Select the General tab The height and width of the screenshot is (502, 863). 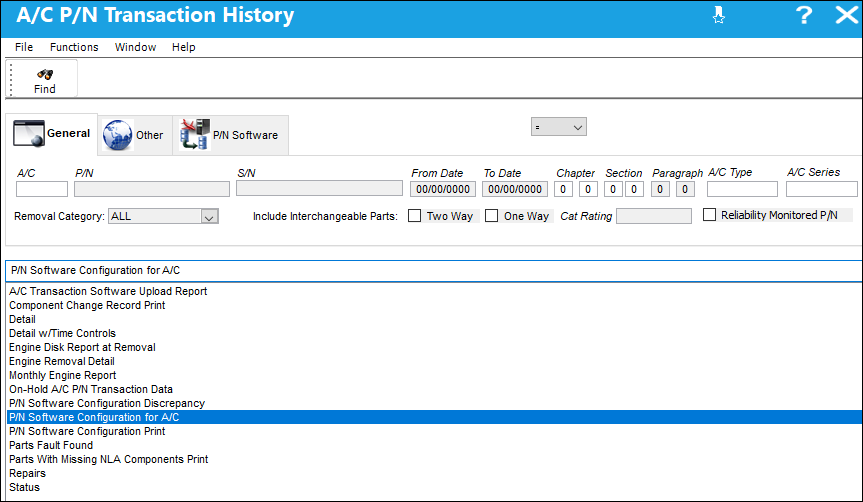52,134
